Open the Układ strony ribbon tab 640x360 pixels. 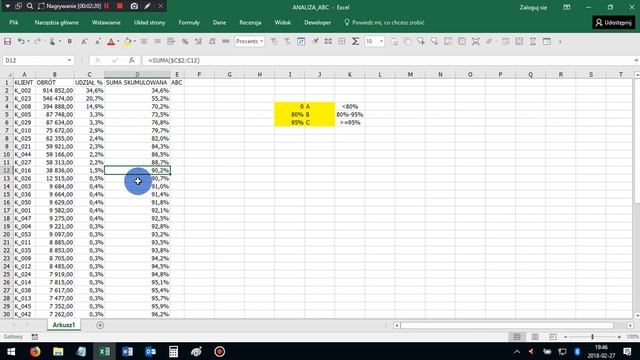coord(149,22)
